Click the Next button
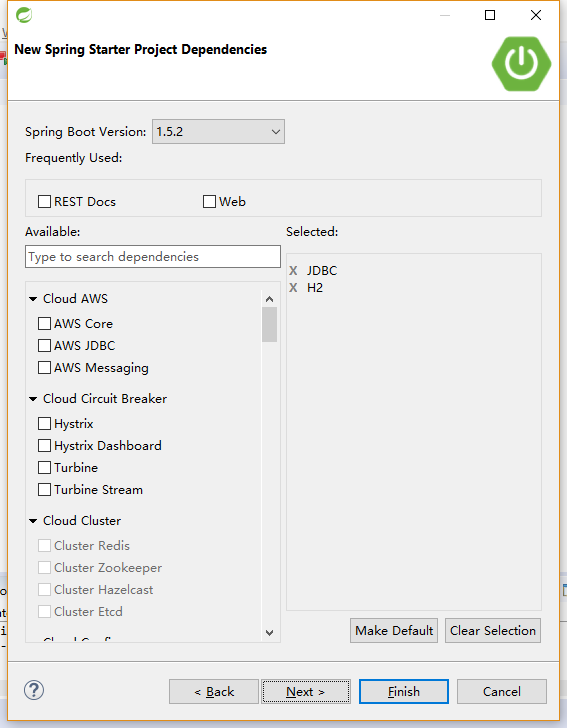The width and height of the screenshot is (567, 728). tap(306, 692)
